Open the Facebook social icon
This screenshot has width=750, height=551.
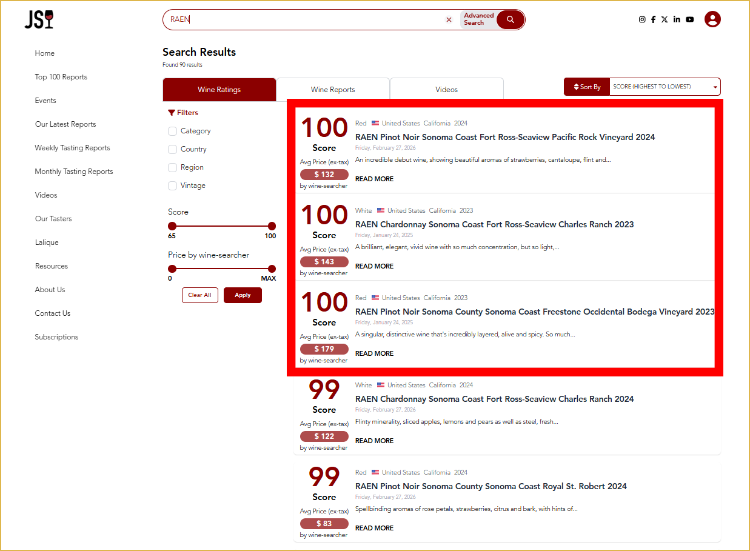point(653,20)
